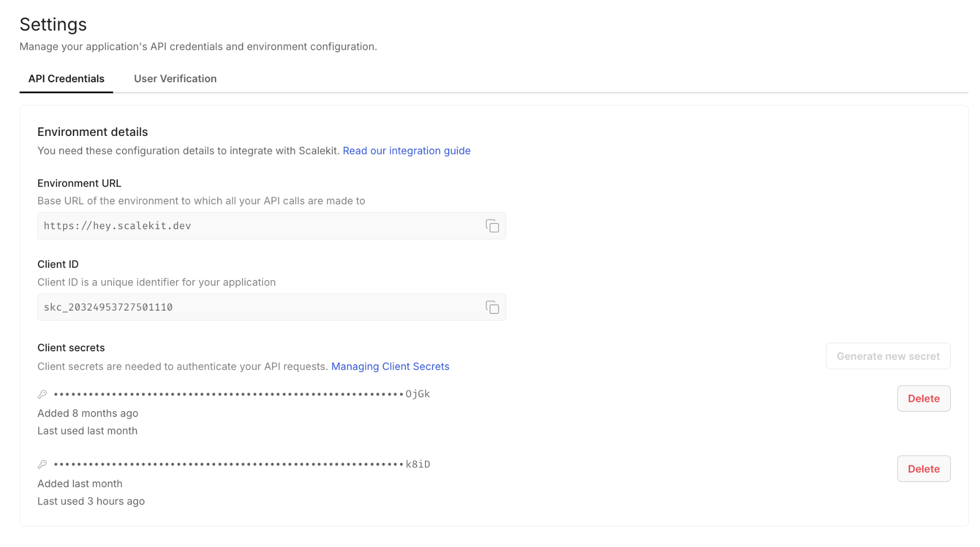
Task: Click the Client secrets section label
Action: 71,348
